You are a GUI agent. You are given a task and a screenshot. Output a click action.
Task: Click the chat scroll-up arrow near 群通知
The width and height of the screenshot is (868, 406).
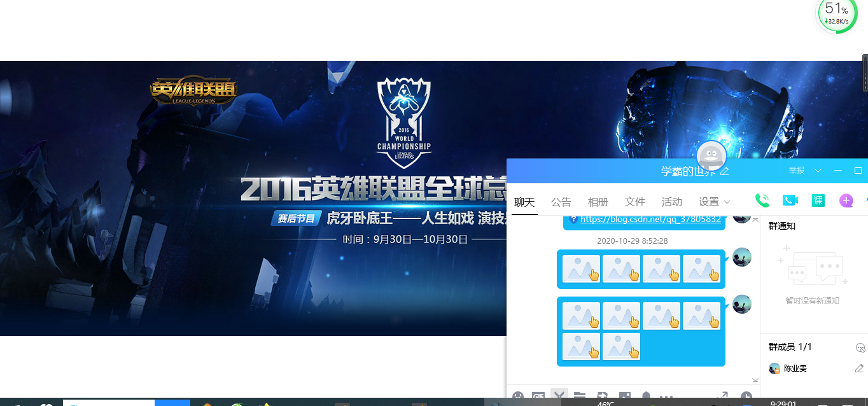pyautogui.click(x=755, y=220)
